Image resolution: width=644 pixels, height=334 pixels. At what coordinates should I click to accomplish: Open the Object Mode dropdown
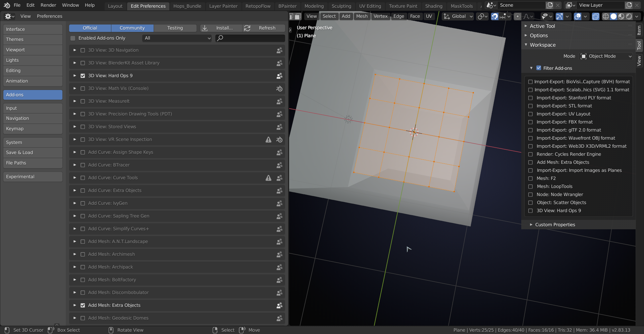(x=606, y=56)
